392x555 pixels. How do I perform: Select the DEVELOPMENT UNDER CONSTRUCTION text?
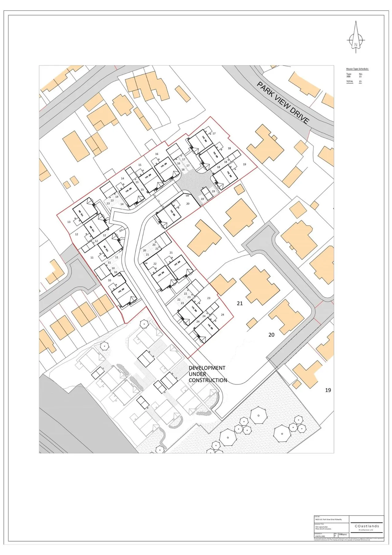(x=208, y=374)
